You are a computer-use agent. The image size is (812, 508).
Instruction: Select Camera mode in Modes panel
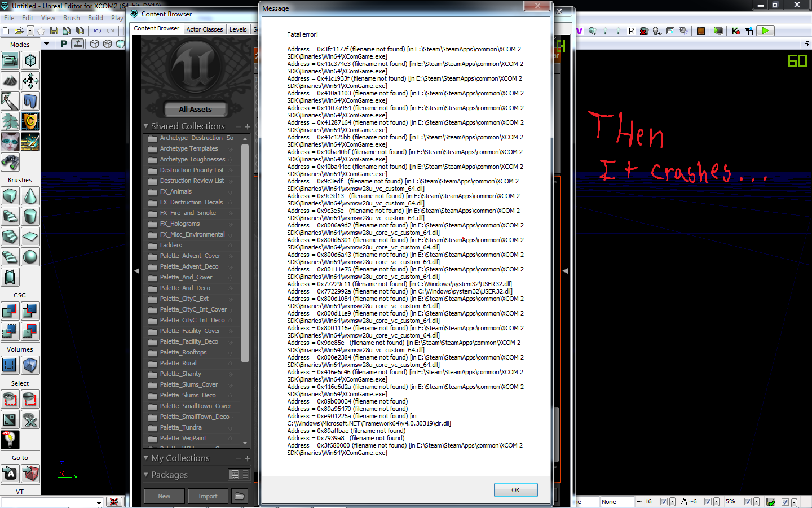[x=10, y=60]
